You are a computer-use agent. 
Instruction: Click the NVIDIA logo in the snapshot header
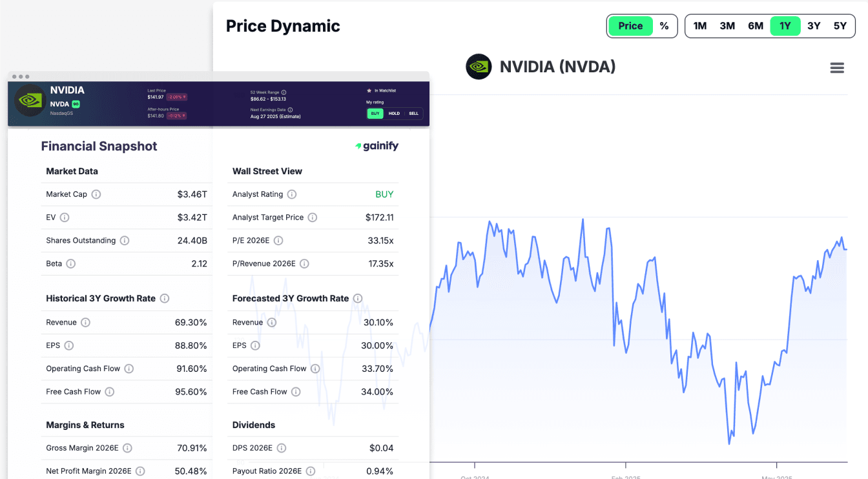click(x=30, y=100)
